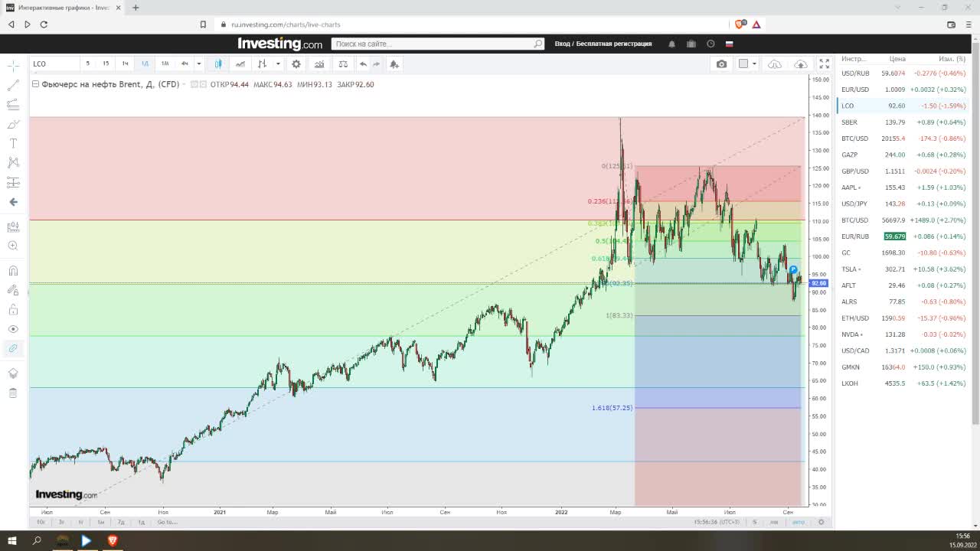Expand the interval dropdown arrow
The image size is (980, 551).
pyautogui.click(x=199, y=64)
